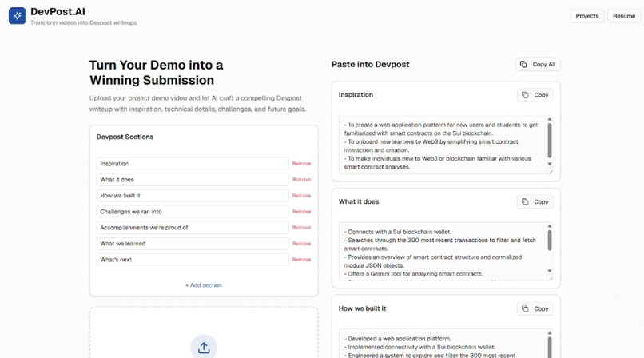Copy the How we built it section

click(535, 308)
